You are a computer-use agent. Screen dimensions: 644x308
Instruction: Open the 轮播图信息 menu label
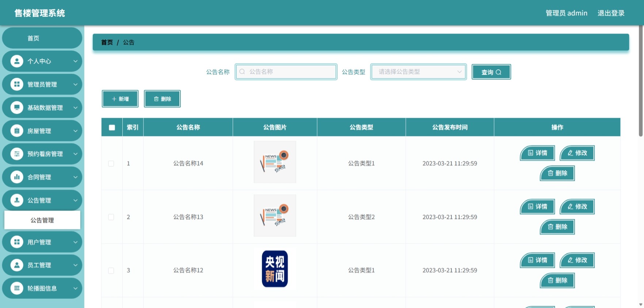pyautogui.click(x=42, y=288)
